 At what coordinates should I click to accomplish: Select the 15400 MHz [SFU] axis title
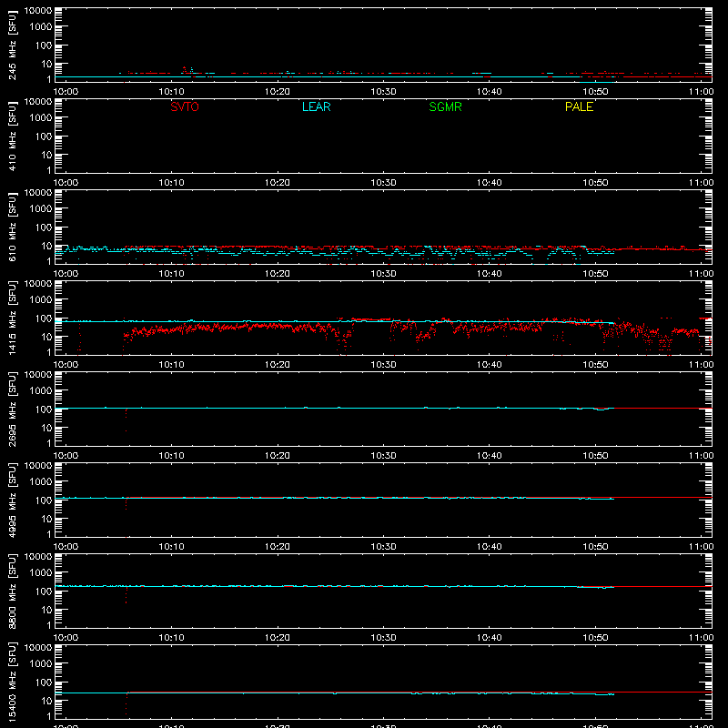[12, 682]
